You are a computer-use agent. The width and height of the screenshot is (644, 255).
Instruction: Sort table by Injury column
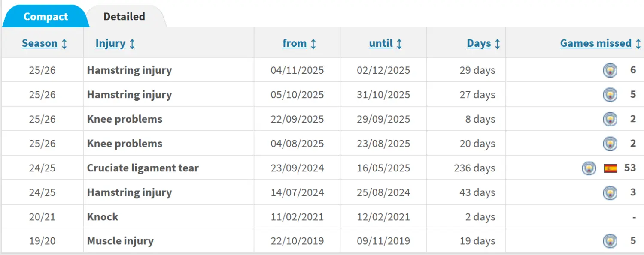click(110, 43)
